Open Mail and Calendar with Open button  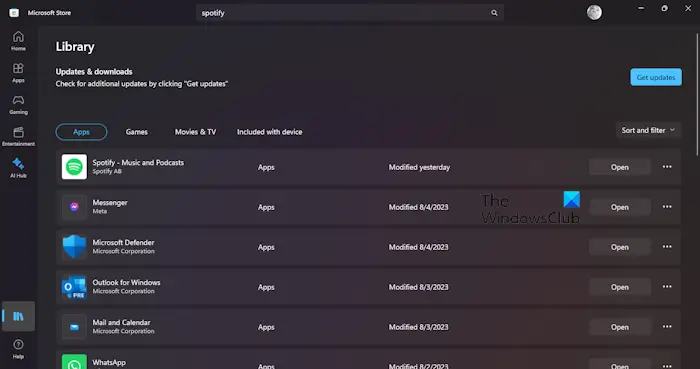coord(620,327)
